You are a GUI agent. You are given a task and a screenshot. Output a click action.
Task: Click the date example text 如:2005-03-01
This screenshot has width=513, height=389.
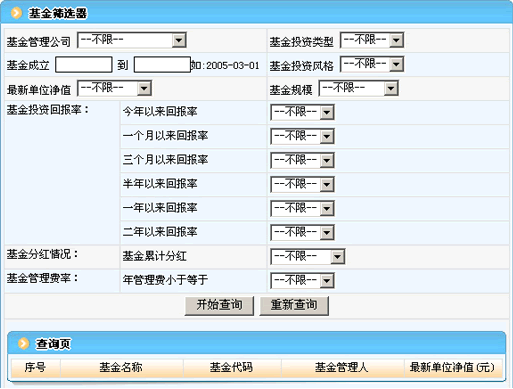coord(225,65)
